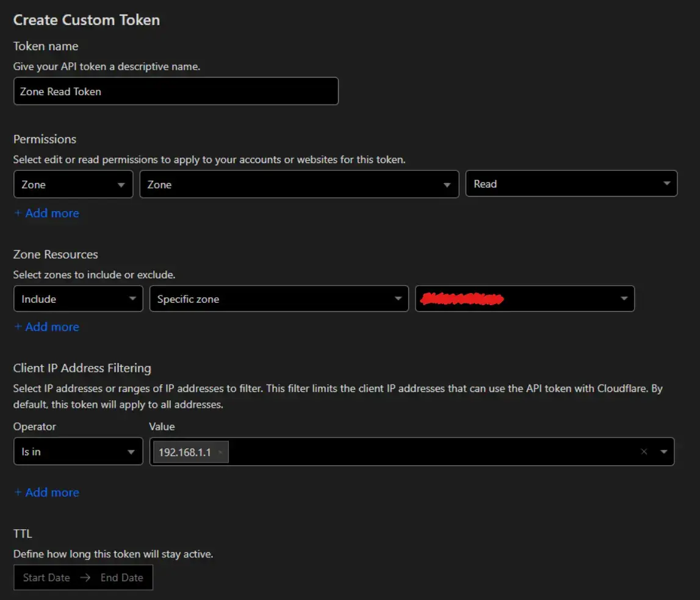
Task: Open the Specific zone dropdown
Action: (x=279, y=298)
